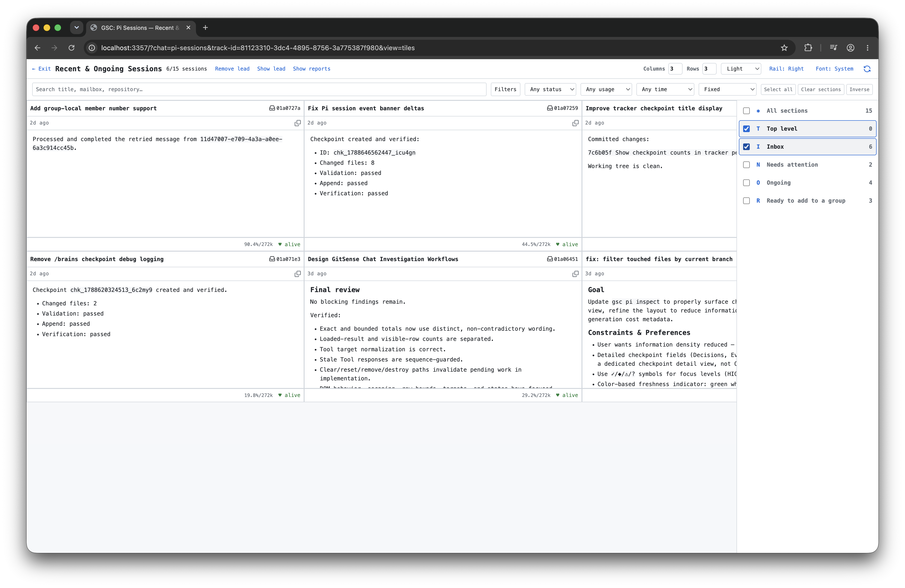Viewport: 905px width, 588px height.
Task: Click the search title, mailbox, repository field
Action: click(x=259, y=89)
